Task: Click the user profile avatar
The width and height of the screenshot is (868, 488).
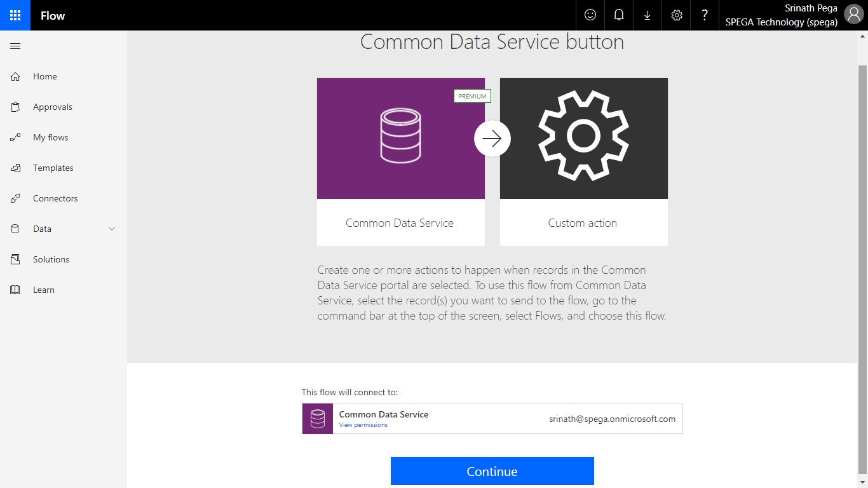Action: [853, 15]
